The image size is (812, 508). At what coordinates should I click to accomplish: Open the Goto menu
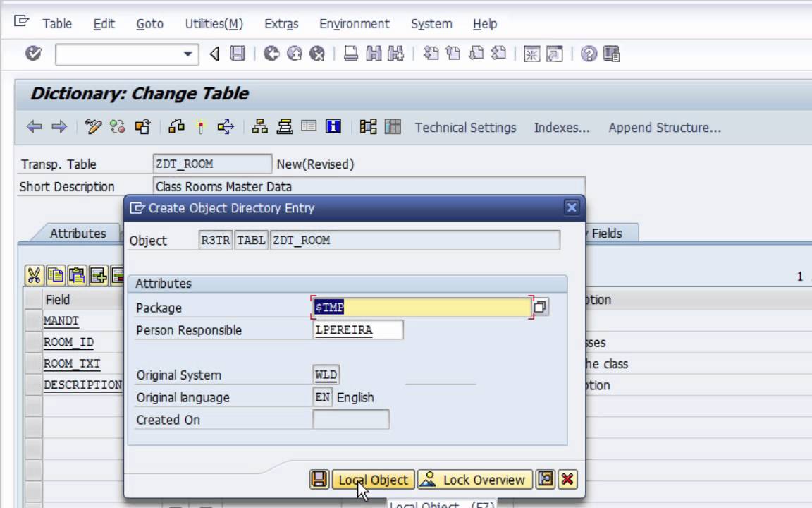[149, 24]
